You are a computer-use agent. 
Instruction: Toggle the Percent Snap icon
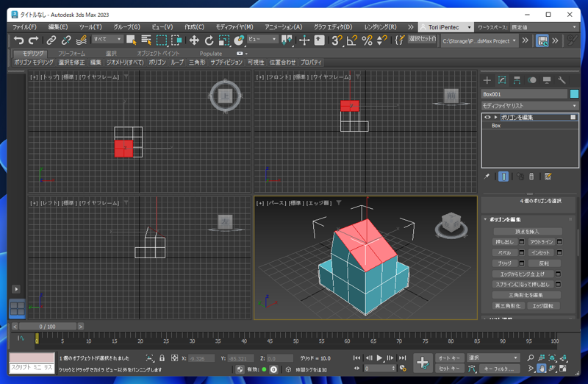coord(367,40)
